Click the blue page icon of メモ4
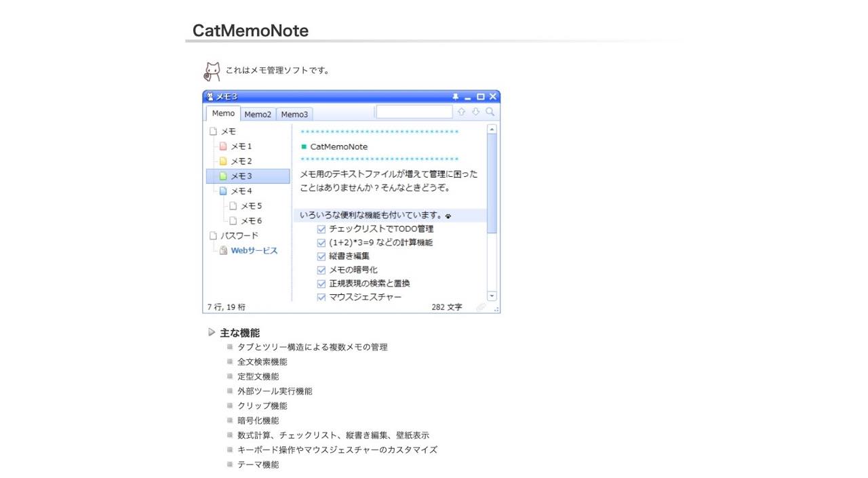This screenshot has height=478, width=868. 223,191
